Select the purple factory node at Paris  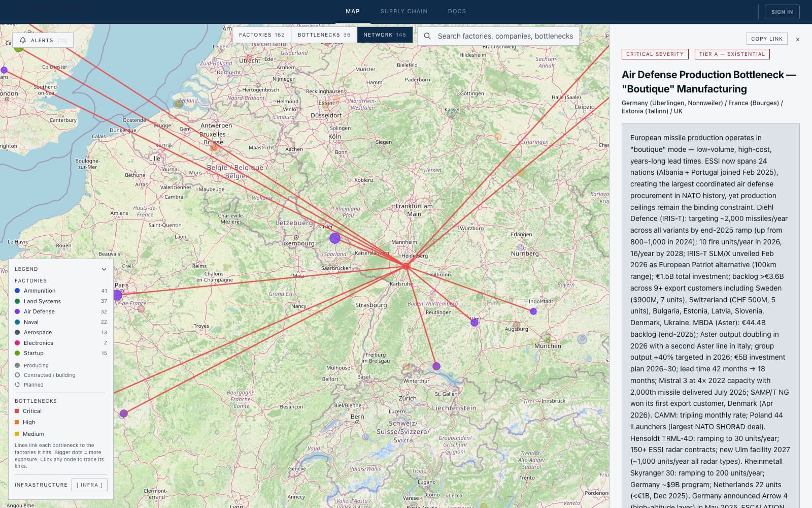click(x=117, y=295)
